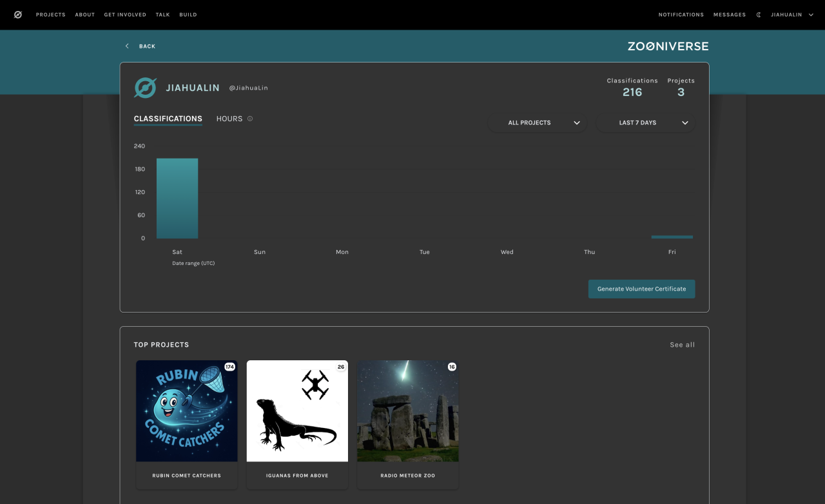Click the Thu axis label

[590, 252]
